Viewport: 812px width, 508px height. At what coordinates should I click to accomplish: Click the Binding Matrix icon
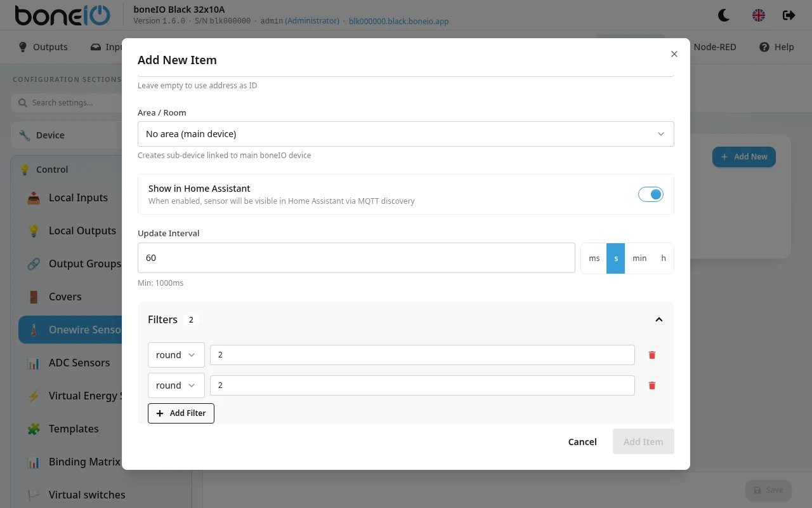(34, 462)
